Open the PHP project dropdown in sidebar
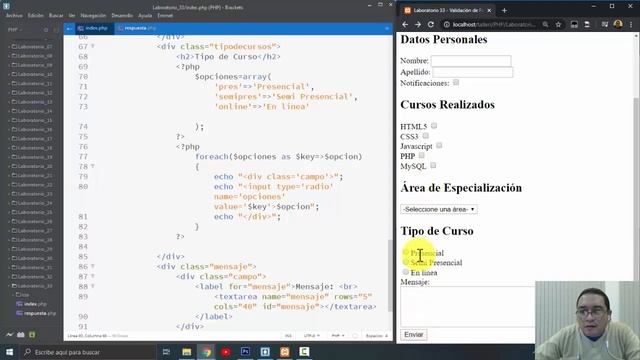Screen dimensions: 640x360 (x=15, y=30)
